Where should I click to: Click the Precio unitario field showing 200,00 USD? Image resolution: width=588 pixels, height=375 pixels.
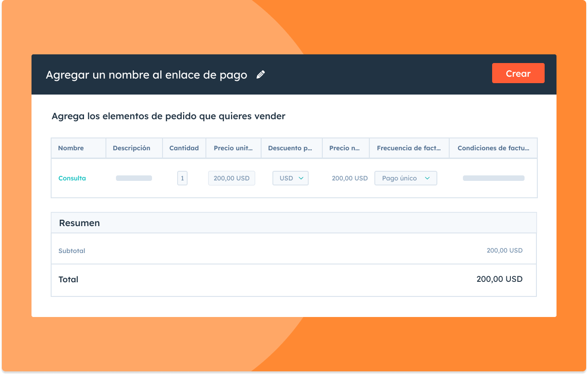click(x=231, y=178)
